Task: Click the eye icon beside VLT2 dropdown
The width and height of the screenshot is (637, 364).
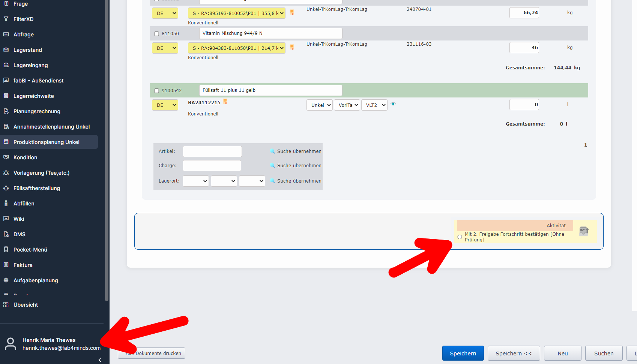Action: (393, 104)
